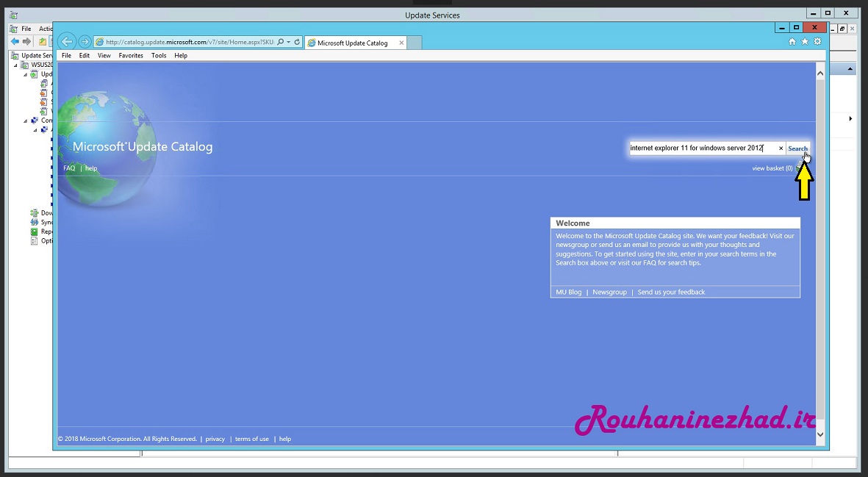
Task: Open a new browser tab
Action: (x=415, y=43)
